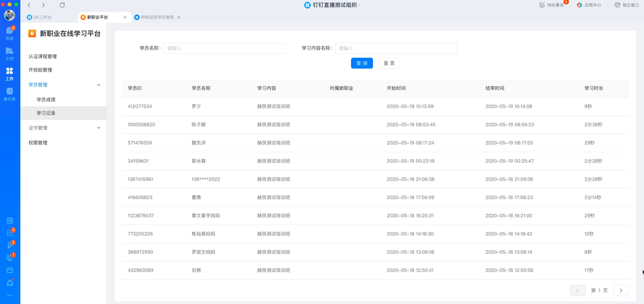Open the mail envelope icon in the sidebar
Viewport: 644px width, 304px height.
[x=10, y=271]
